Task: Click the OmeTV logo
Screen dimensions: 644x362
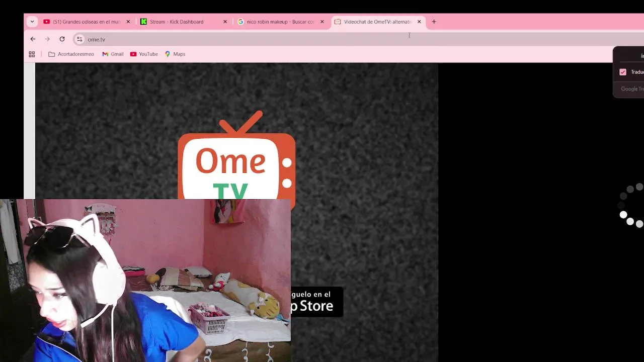Action: 236,156
